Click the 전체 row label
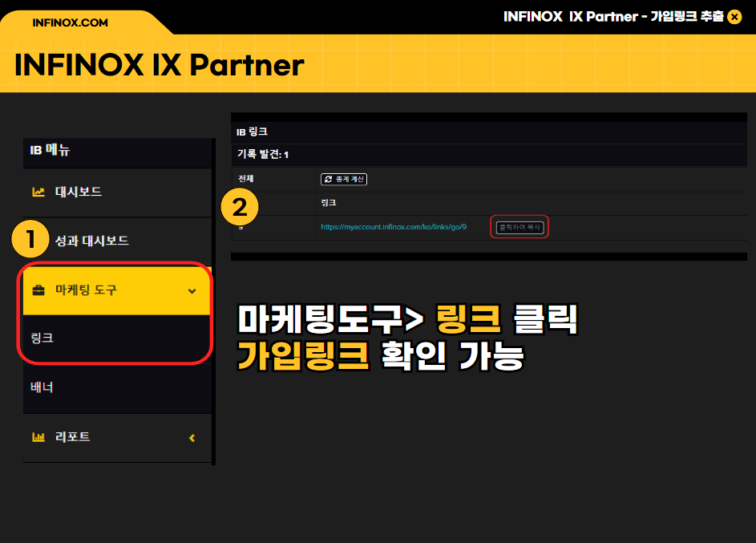 (x=246, y=178)
